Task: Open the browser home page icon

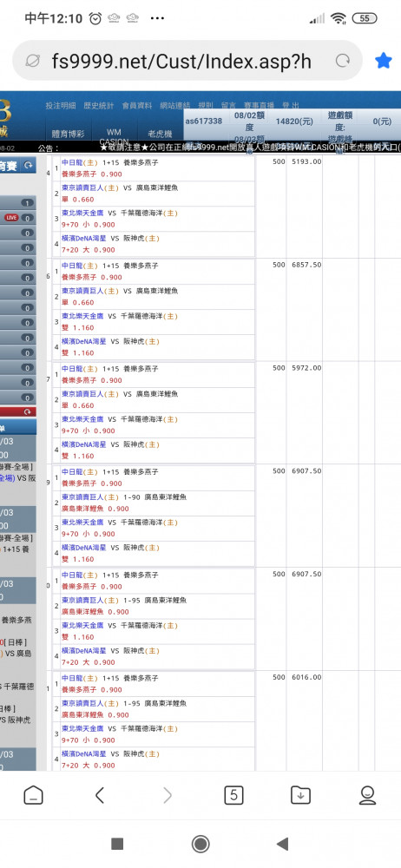Action: pos(33,795)
